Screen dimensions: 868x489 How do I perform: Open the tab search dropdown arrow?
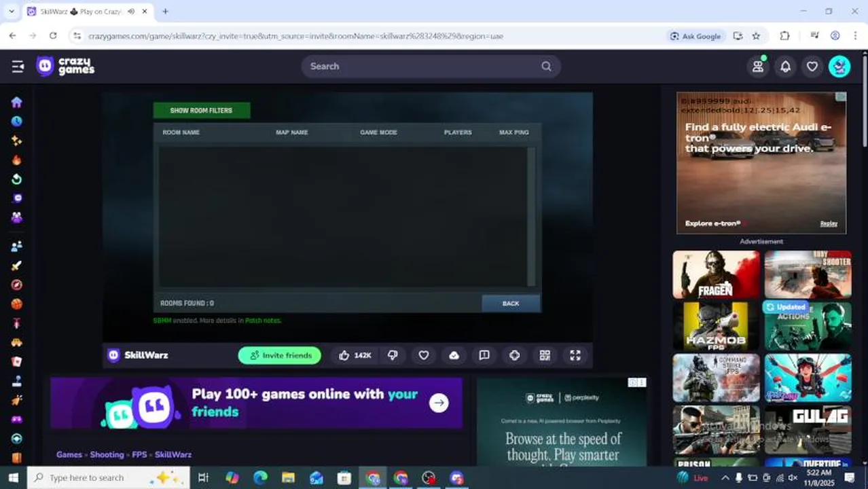(x=11, y=12)
